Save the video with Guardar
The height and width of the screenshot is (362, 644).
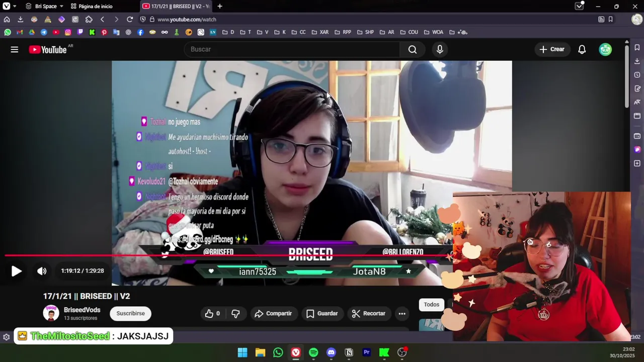tap(322, 313)
